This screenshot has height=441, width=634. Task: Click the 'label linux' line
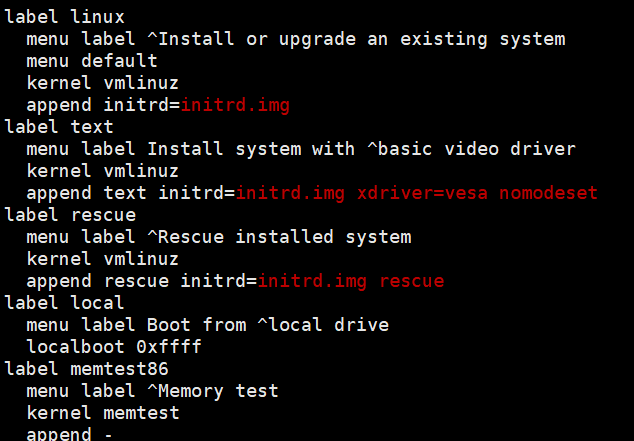(x=64, y=17)
